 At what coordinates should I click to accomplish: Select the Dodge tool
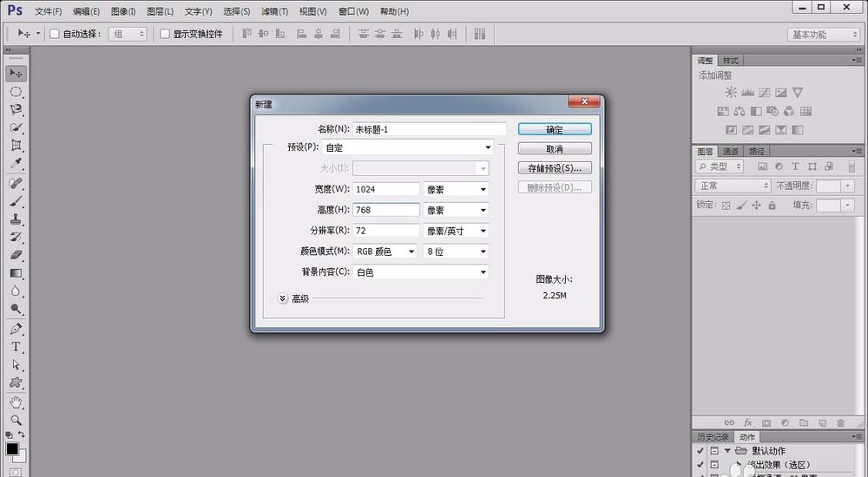(16, 309)
